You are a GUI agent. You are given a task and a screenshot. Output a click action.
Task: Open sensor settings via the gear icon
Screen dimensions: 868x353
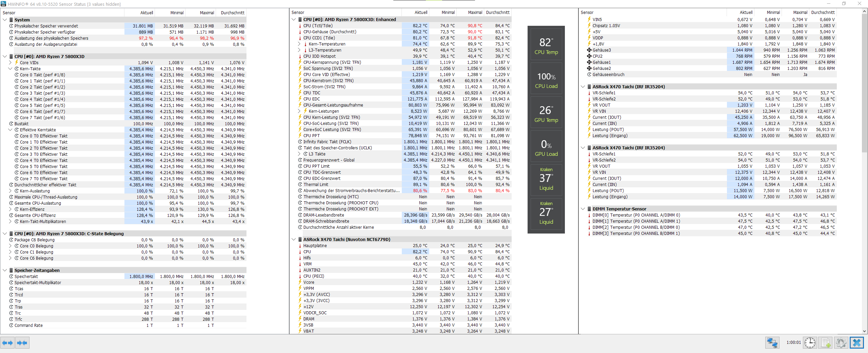pyautogui.click(x=841, y=343)
